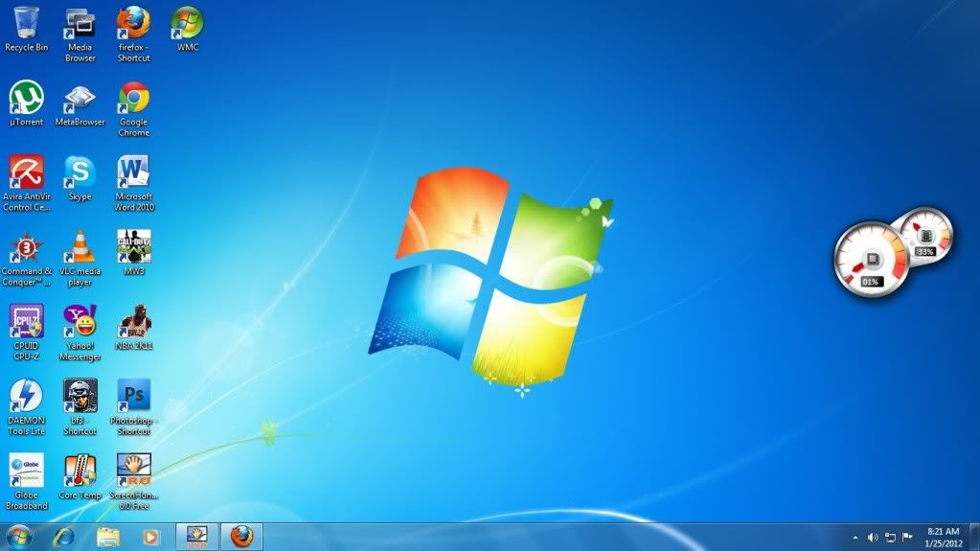Switch to the Firefox taskbar window
The height and width of the screenshot is (551, 980).
coord(241,536)
